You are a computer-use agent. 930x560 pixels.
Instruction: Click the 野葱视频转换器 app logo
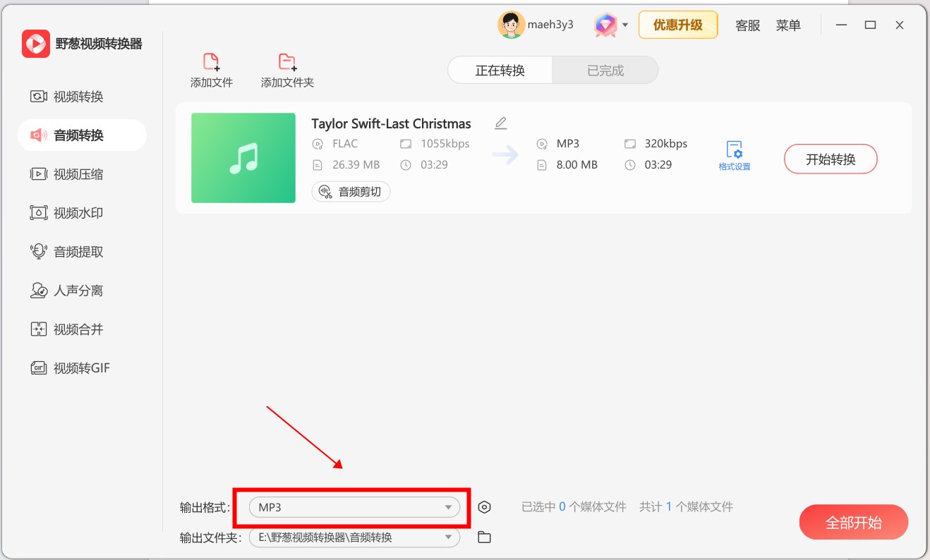pyautogui.click(x=36, y=44)
